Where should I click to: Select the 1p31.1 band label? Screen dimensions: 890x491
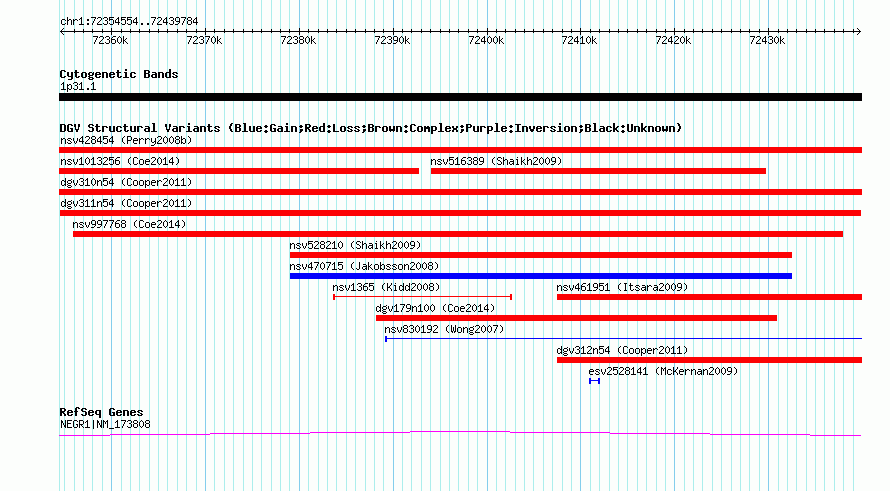coord(78,86)
